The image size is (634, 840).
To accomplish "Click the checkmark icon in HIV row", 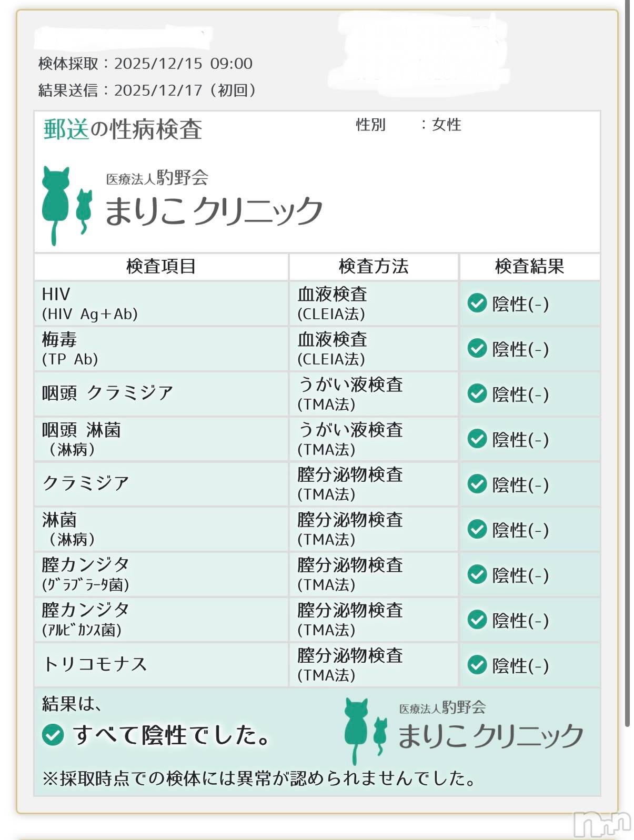I will [x=477, y=303].
